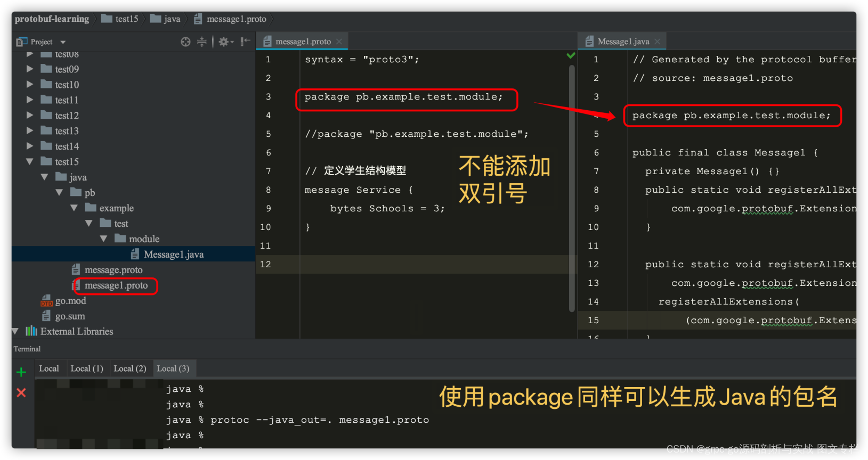Collapse the example folder arrow
The height and width of the screenshot is (460, 868).
click(x=74, y=208)
